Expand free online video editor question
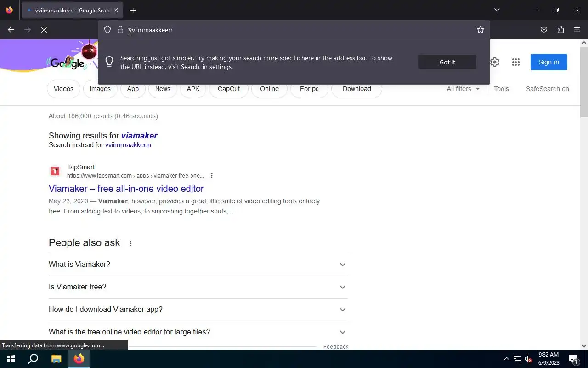The image size is (588, 368). pyautogui.click(x=198, y=332)
